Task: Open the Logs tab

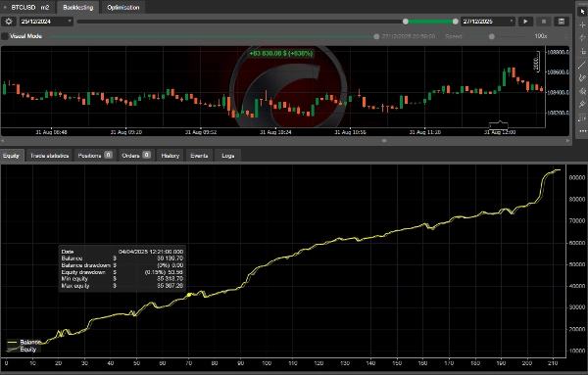Action: coord(227,156)
